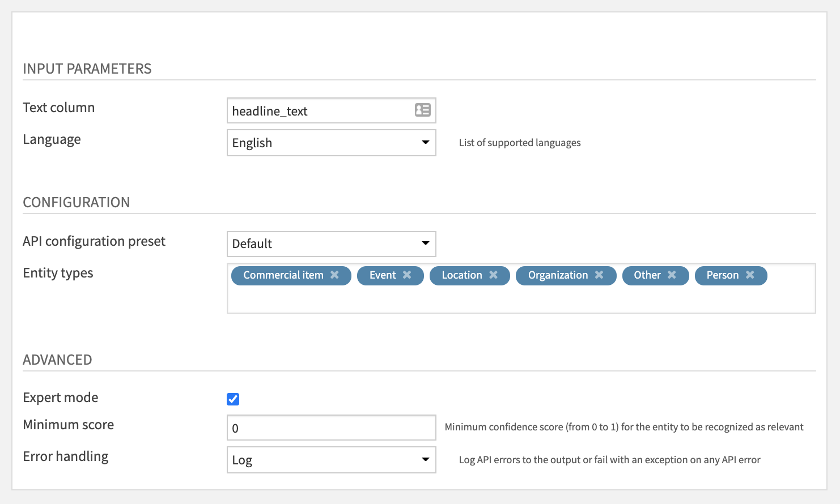
Task: Click the Log error handling value
Action: tap(242, 460)
